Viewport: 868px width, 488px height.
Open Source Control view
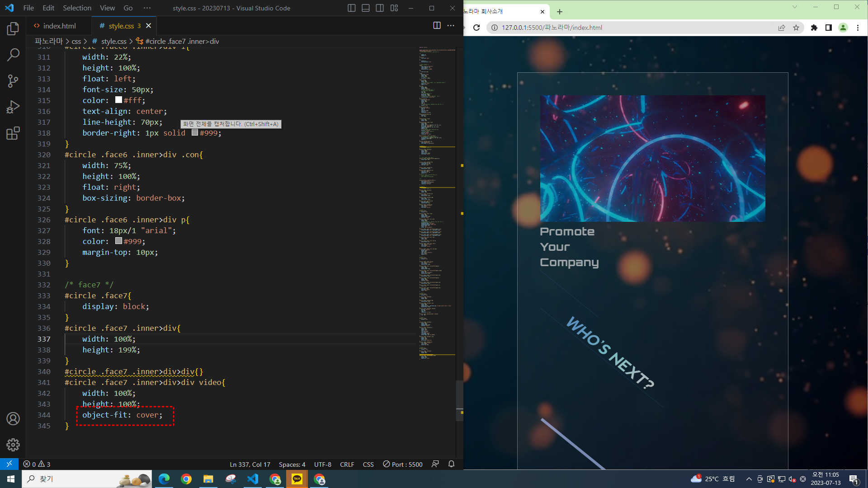13,81
